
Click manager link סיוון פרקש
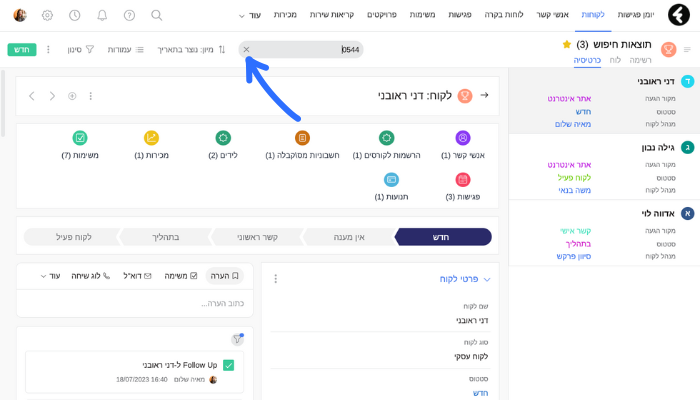click(x=574, y=256)
